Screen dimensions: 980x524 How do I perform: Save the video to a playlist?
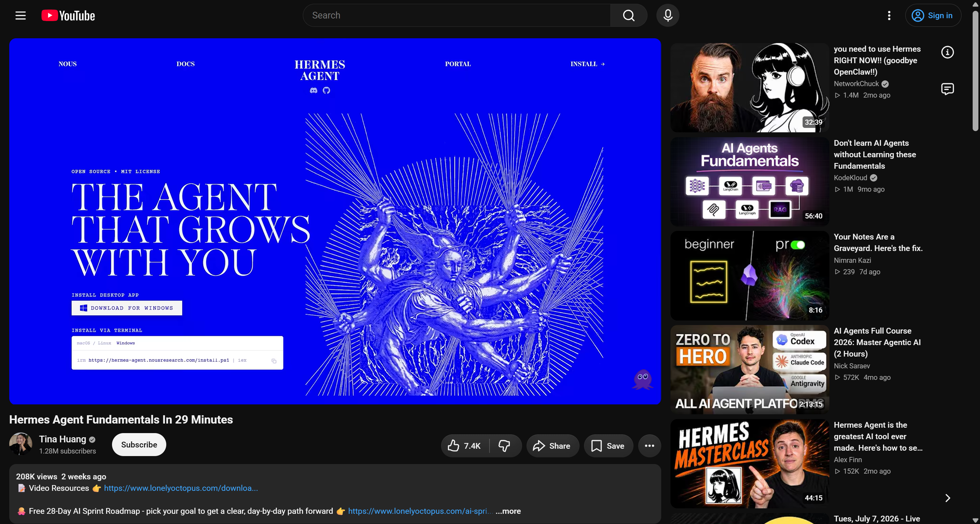(x=608, y=446)
